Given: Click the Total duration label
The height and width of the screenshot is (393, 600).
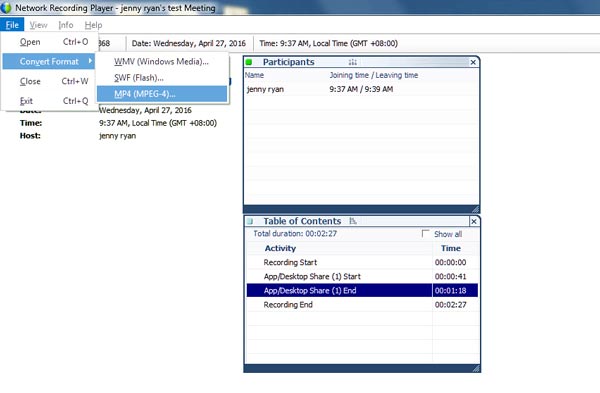Looking at the screenshot, I should [x=295, y=233].
